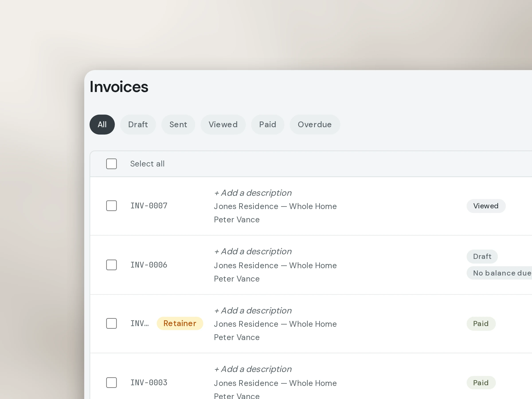Open invoice INV-0007

click(149, 206)
